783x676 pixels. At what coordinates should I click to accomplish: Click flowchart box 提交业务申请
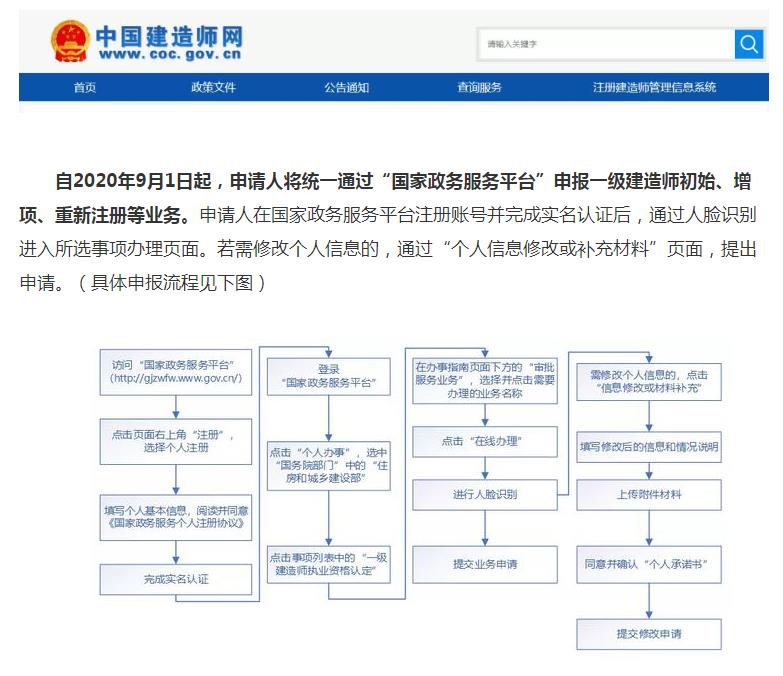485,564
